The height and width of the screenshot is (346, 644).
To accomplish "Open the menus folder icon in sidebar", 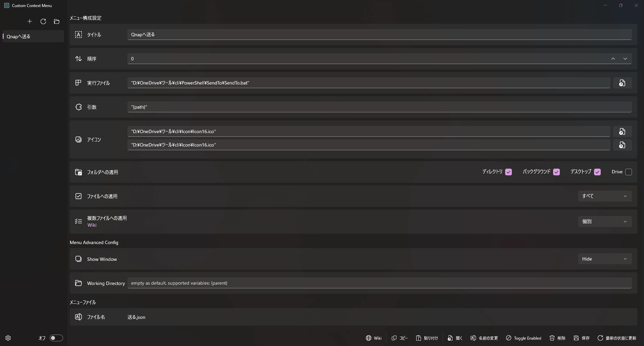I will point(57,21).
